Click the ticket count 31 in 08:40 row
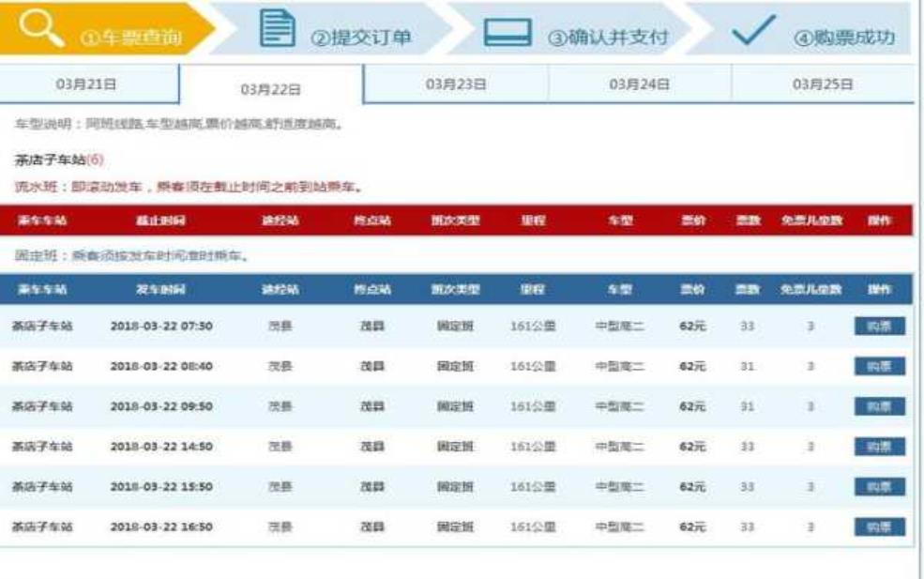The height and width of the screenshot is (579, 924). tap(748, 366)
